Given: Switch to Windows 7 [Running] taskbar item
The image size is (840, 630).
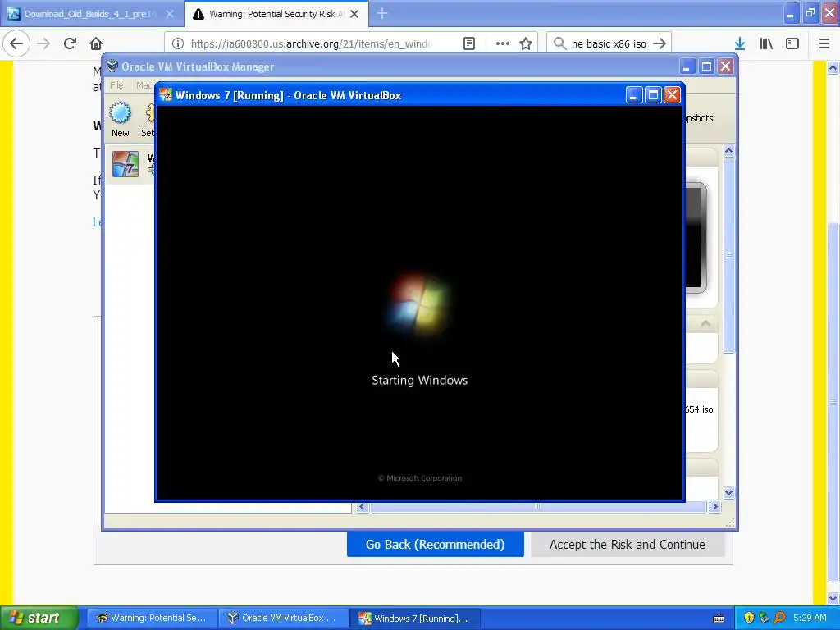Looking at the screenshot, I should click(x=414, y=618).
